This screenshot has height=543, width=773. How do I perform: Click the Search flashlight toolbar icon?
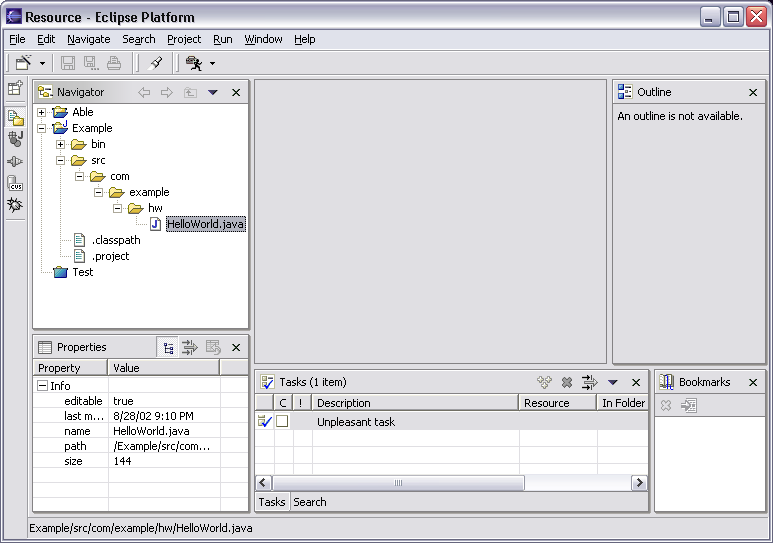pyautogui.click(x=155, y=63)
